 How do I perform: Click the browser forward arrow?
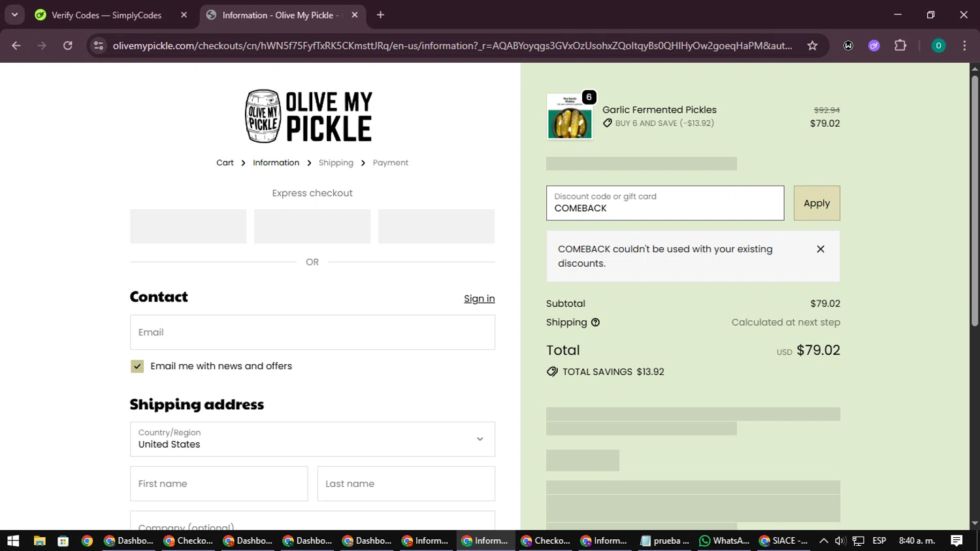(x=42, y=46)
